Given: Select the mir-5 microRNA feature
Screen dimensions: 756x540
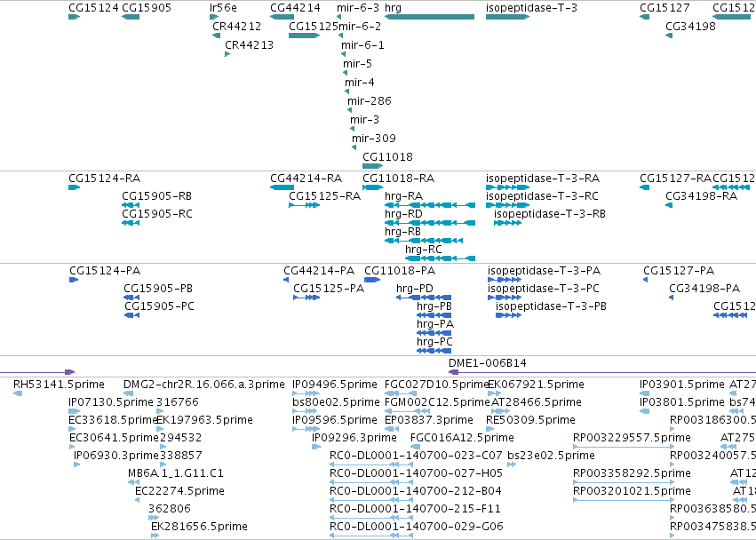Looking at the screenshot, I should [346, 73].
